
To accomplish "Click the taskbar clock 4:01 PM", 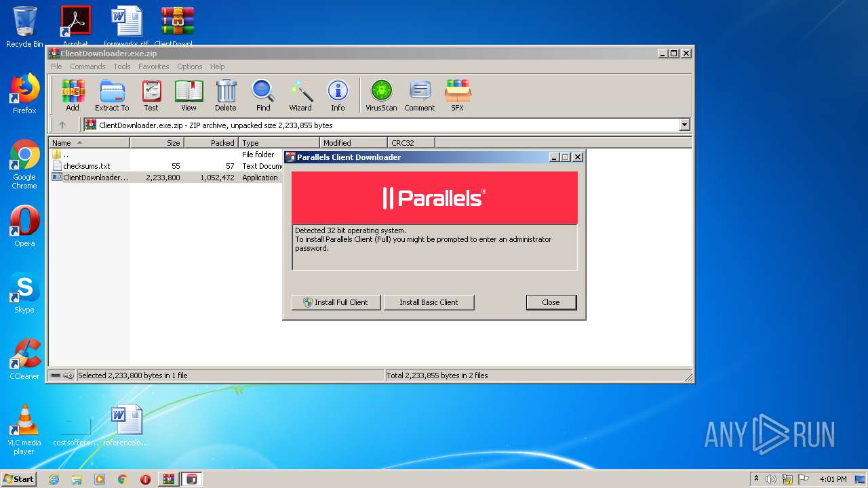I will pos(833,479).
